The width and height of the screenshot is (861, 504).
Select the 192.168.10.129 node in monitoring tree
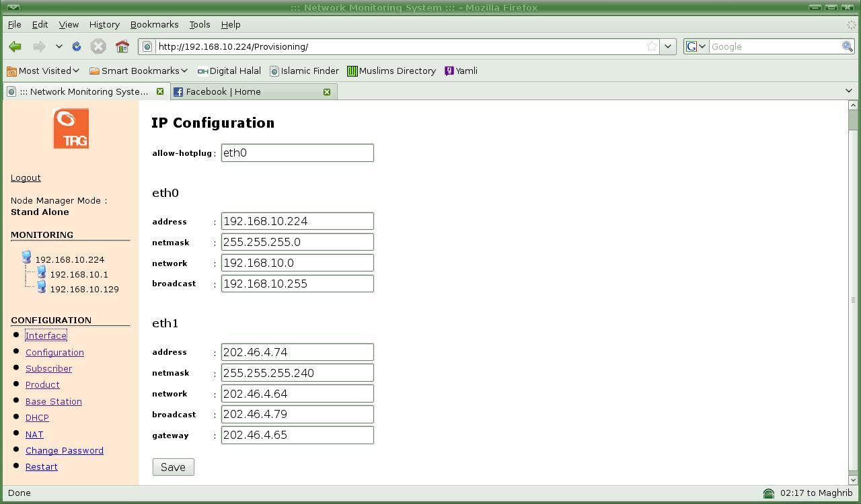click(x=84, y=289)
